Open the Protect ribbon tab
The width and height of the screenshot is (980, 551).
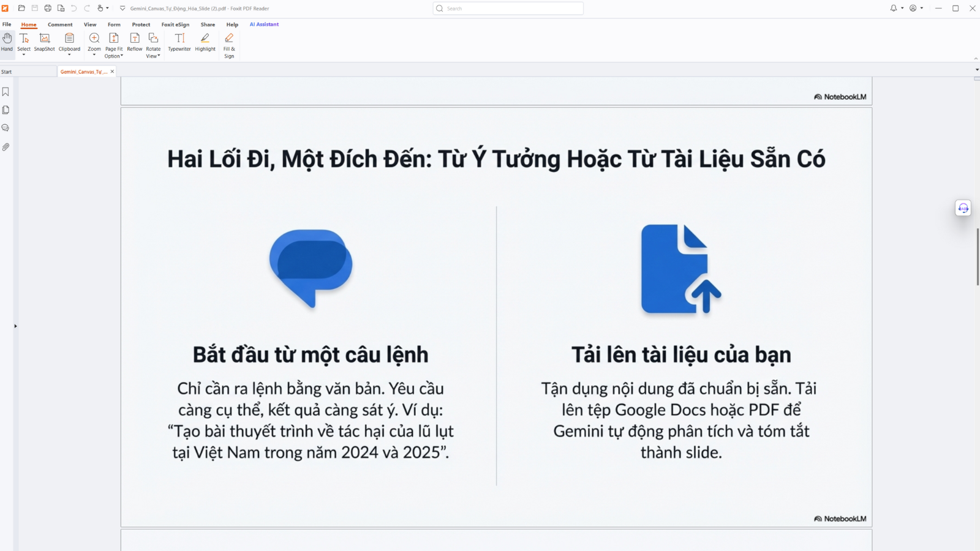[x=141, y=24]
